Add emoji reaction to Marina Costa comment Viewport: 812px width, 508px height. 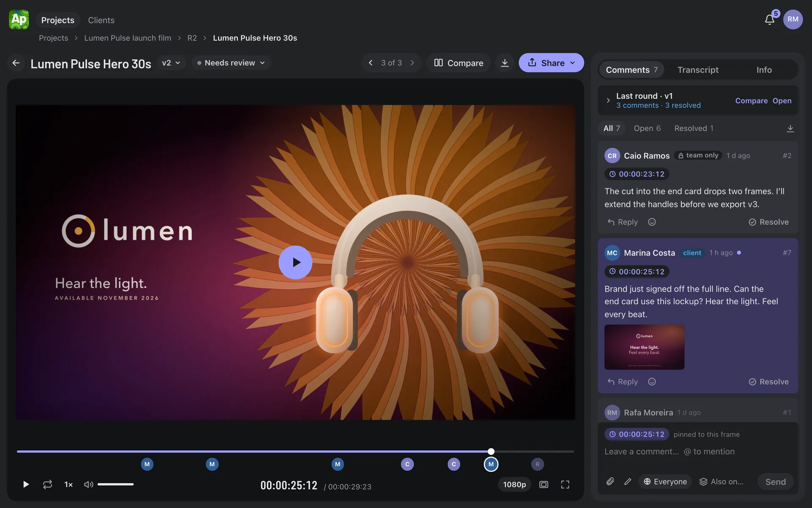click(x=652, y=381)
